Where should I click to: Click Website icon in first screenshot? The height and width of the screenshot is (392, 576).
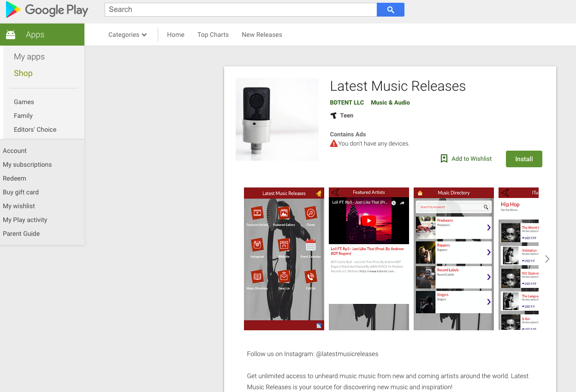(284, 245)
